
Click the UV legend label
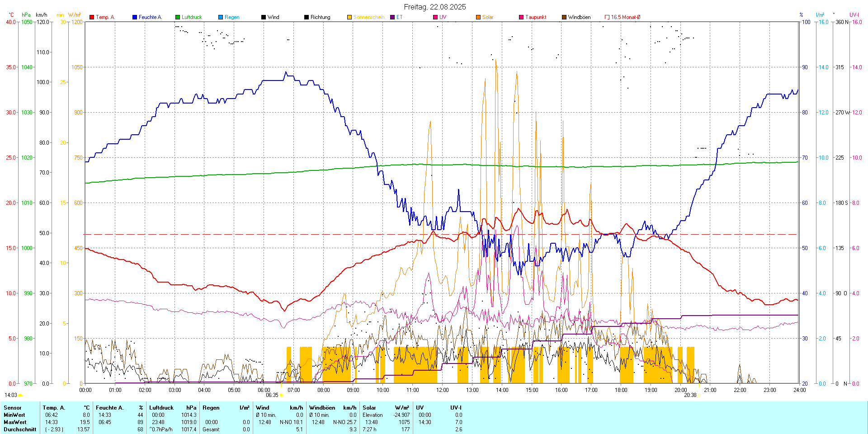pyautogui.click(x=443, y=17)
